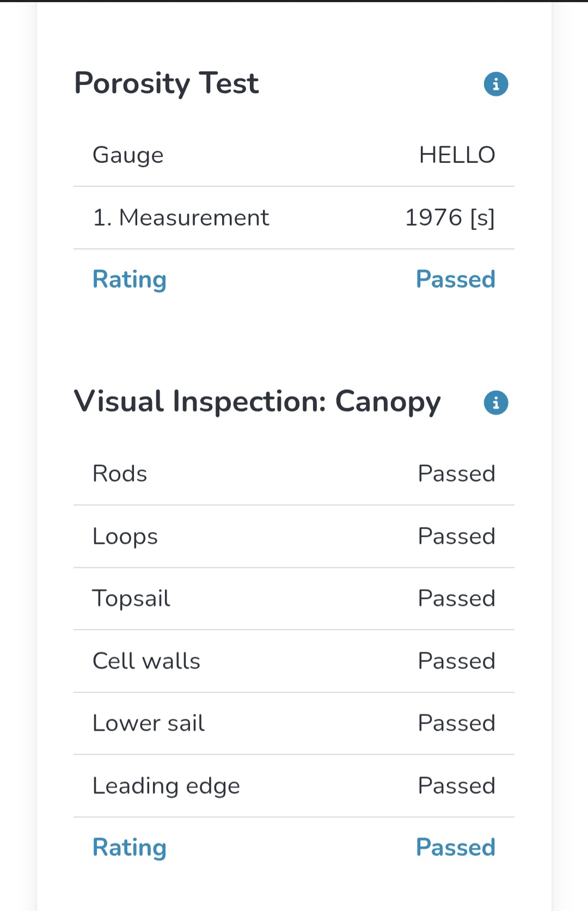Select the Cell walls inspection row
Viewport: 588px width, 911px height.
click(x=294, y=661)
